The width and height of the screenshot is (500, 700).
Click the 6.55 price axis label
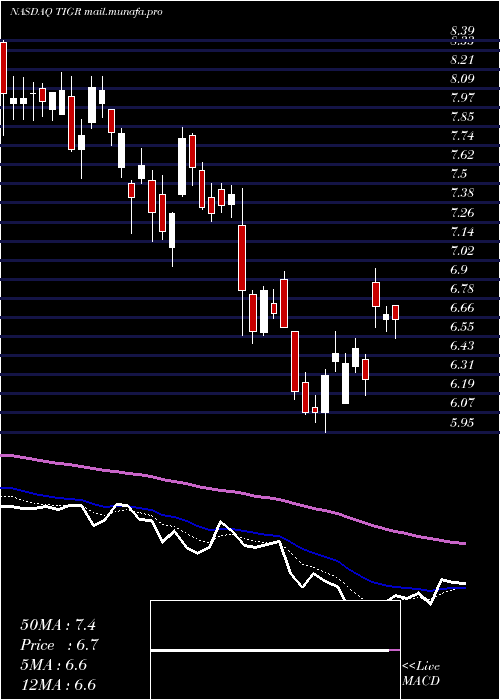point(462,326)
